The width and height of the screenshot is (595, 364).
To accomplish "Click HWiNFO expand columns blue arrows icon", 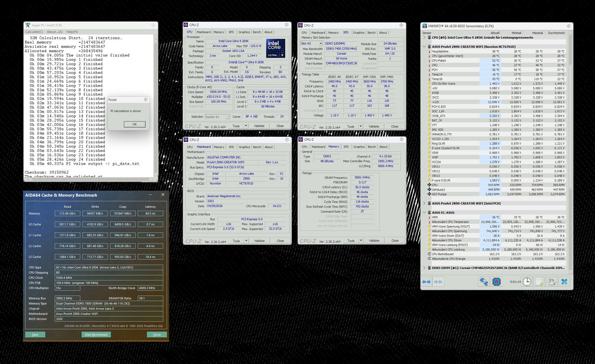I will (x=426, y=282).
